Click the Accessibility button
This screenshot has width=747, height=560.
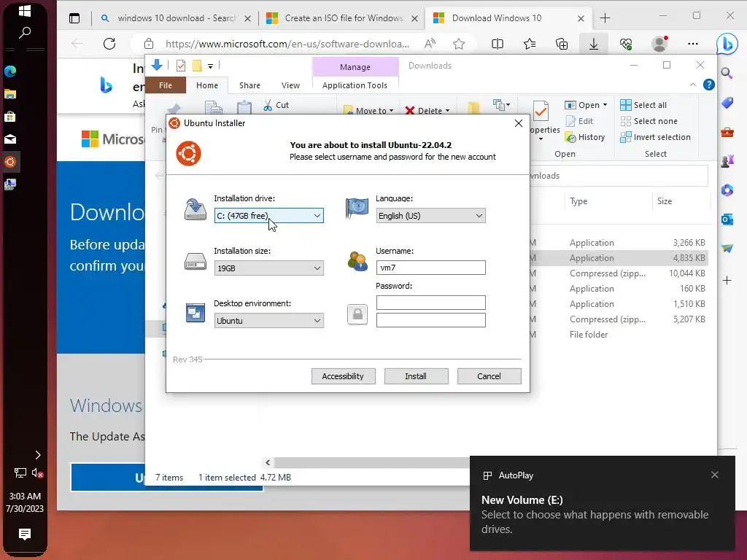pyautogui.click(x=343, y=376)
